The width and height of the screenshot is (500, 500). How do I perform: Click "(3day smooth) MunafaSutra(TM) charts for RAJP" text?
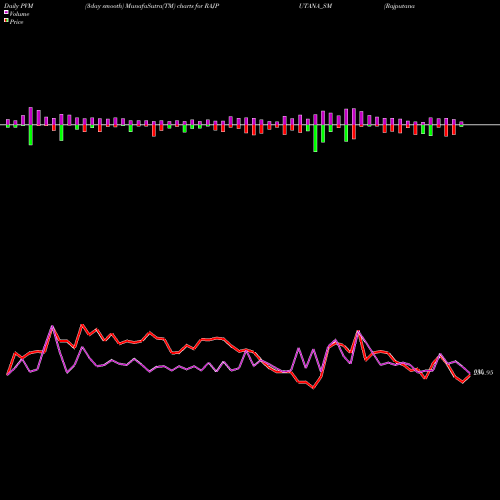(x=152, y=6)
